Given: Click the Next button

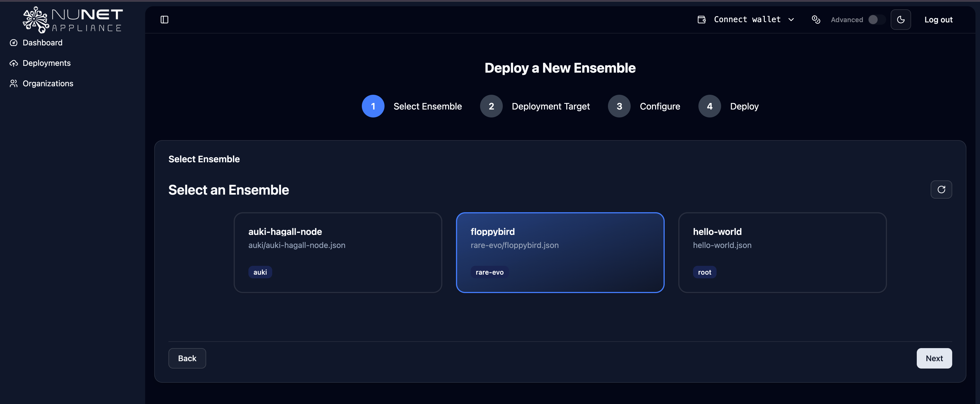Looking at the screenshot, I should [x=934, y=358].
